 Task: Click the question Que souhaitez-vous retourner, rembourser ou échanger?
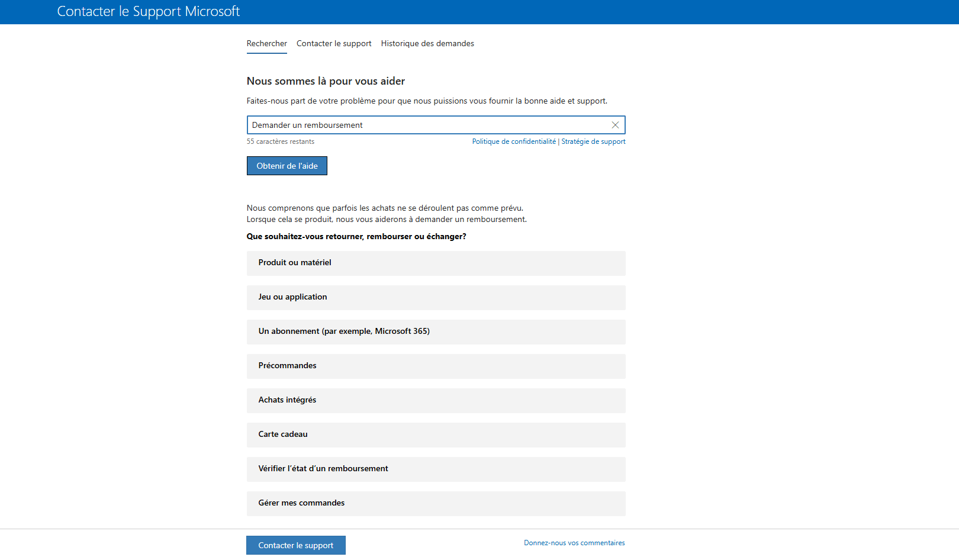click(356, 236)
